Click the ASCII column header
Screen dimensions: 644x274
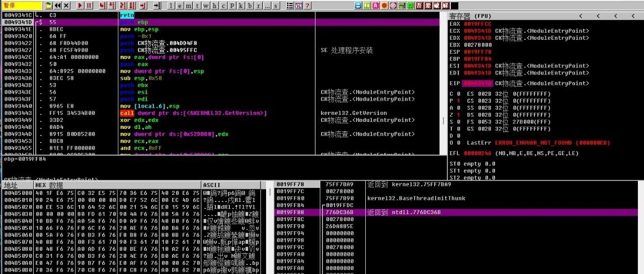click(x=230, y=185)
